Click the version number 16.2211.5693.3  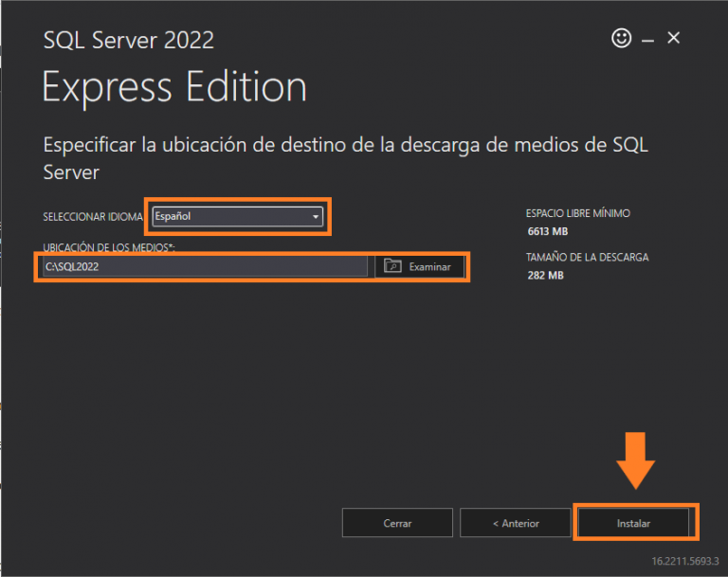tap(685, 561)
